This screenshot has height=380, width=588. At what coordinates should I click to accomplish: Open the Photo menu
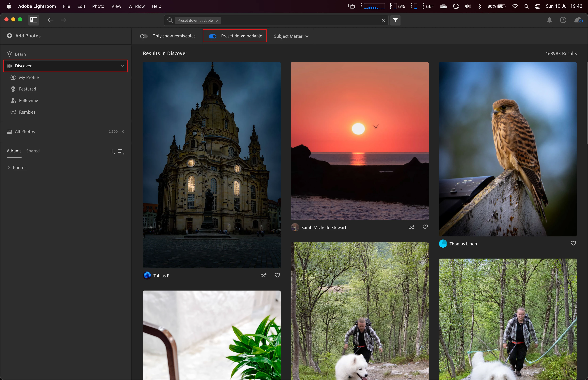(98, 6)
